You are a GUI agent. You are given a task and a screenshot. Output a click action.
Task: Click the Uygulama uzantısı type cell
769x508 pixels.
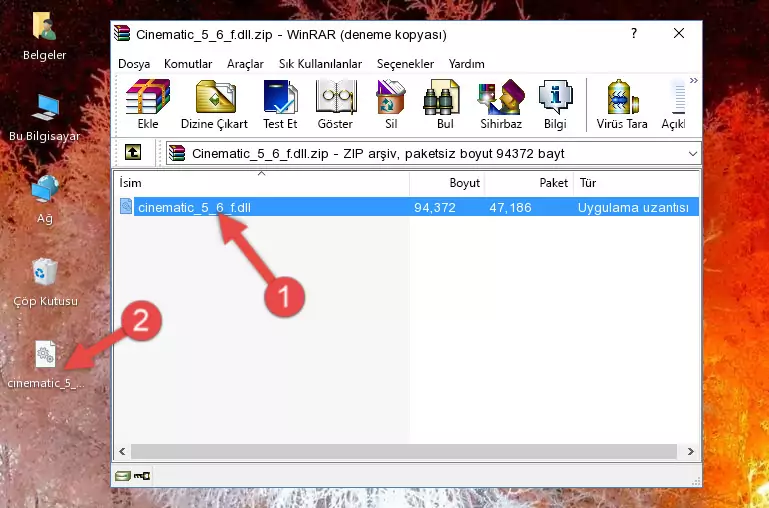point(633,207)
